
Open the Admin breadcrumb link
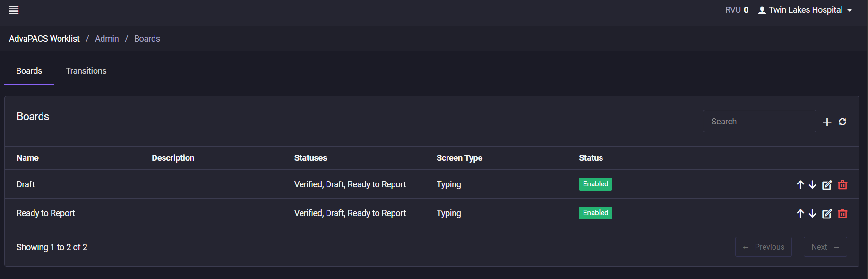pyautogui.click(x=107, y=39)
